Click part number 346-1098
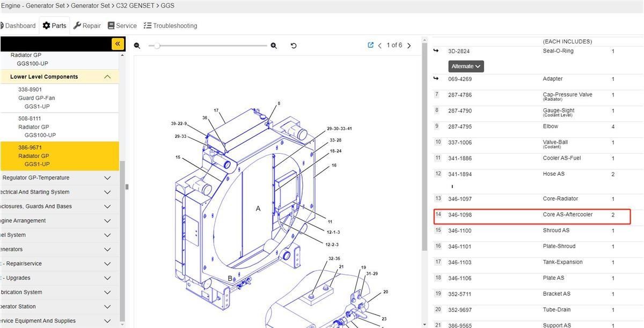 [460, 215]
